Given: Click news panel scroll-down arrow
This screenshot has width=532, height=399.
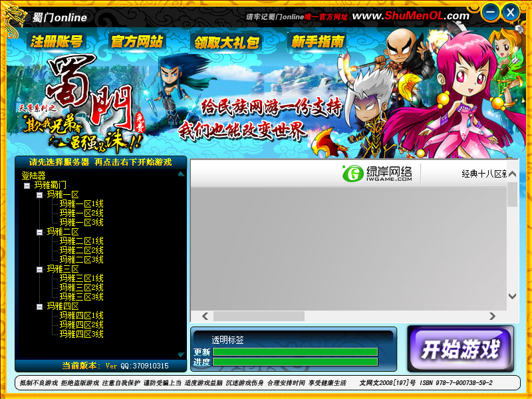Looking at the screenshot, I should tap(512, 296).
